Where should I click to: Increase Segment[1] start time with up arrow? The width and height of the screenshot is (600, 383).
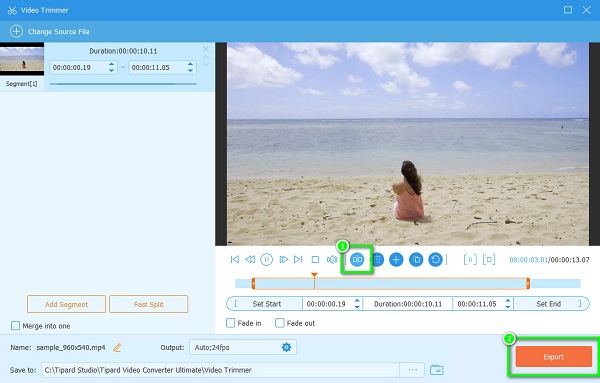click(x=111, y=64)
